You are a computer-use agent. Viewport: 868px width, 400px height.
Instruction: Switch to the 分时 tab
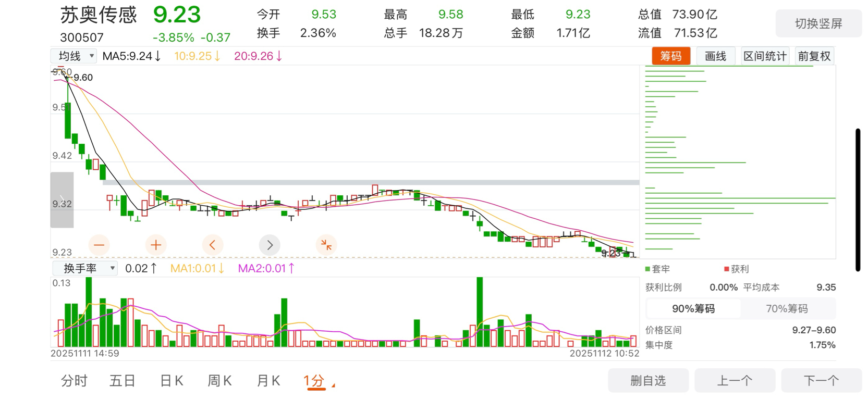tap(74, 381)
